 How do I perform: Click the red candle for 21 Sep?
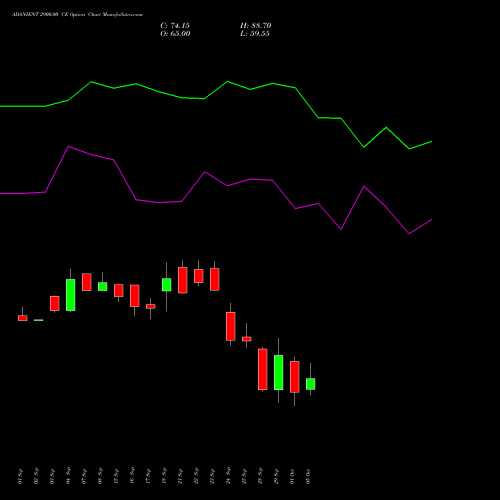(183, 280)
